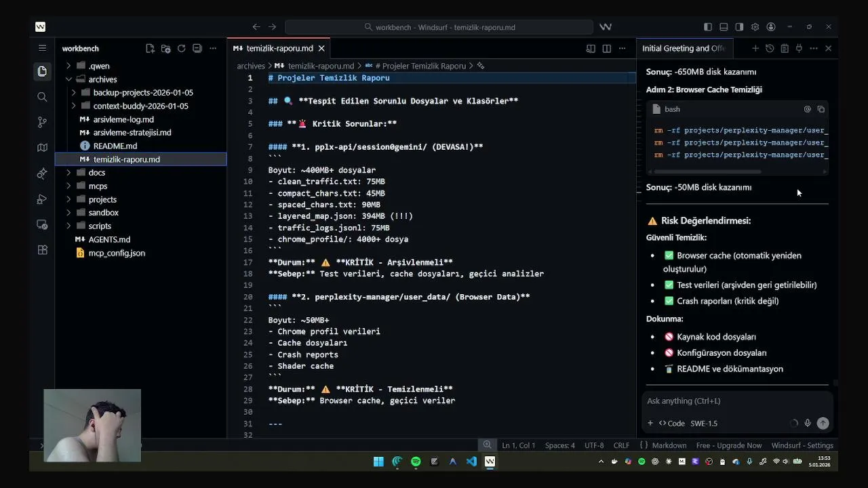
Task: Split the editor to the right
Action: [x=606, y=48]
